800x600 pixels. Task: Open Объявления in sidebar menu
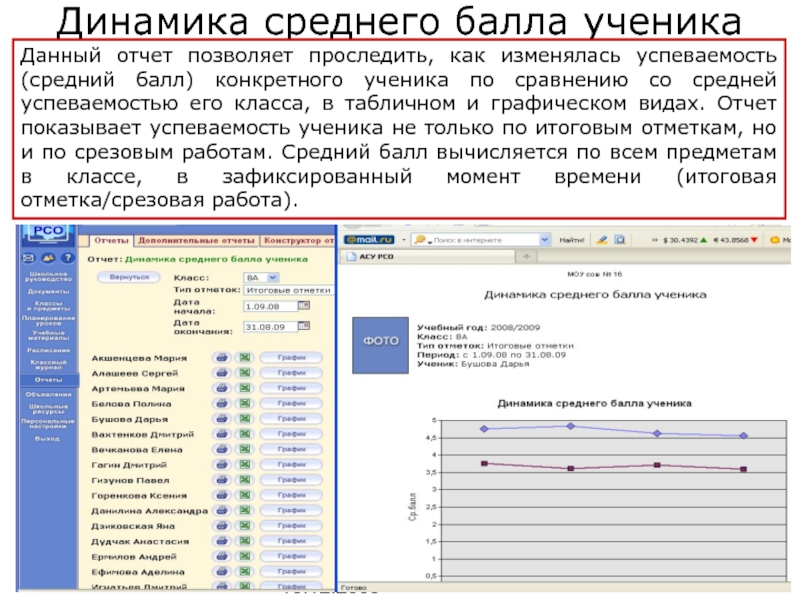(x=48, y=394)
